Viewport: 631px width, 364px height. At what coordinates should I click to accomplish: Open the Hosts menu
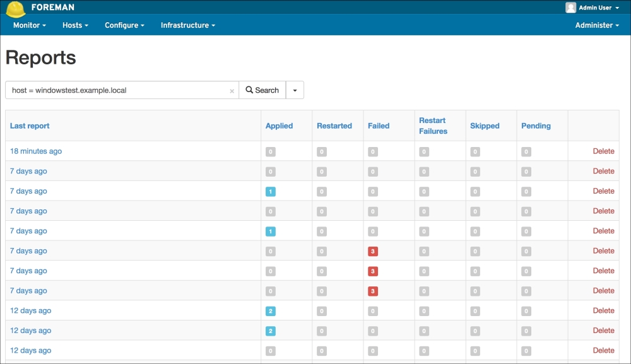pos(75,25)
